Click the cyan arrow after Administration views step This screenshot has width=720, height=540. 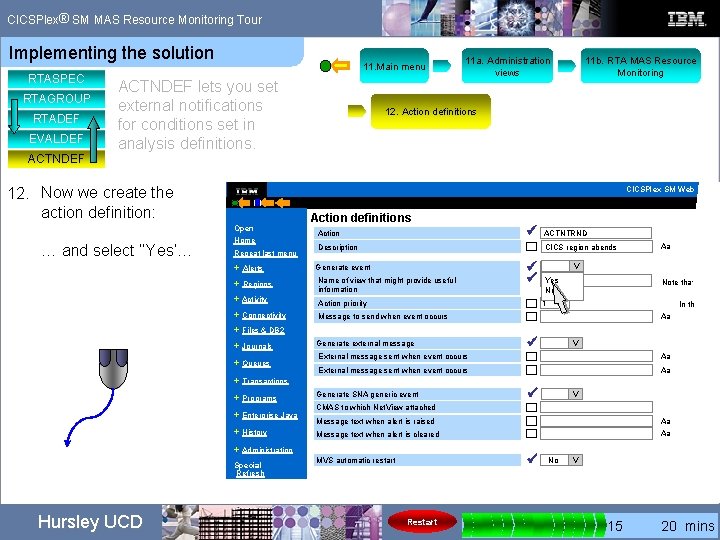[567, 66]
